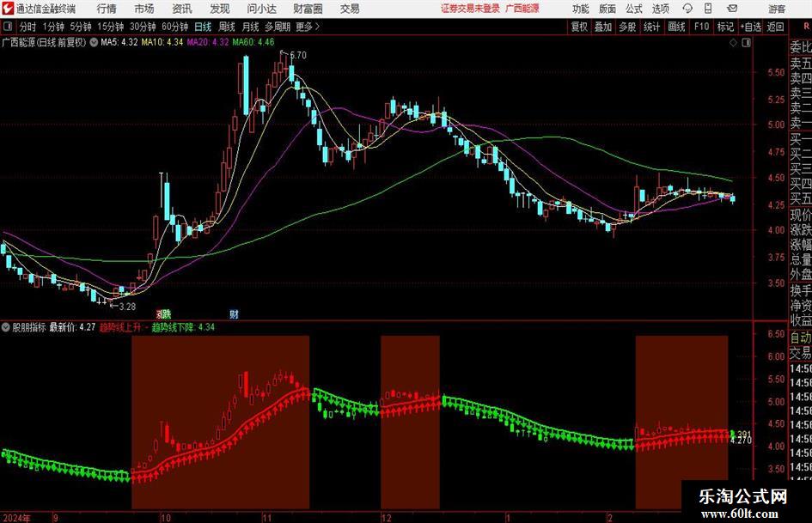Click the 趋势线下降: 4.34 indicator label
Image resolution: width=812 pixels, height=523 pixels.
pyautogui.click(x=183, y=327)
